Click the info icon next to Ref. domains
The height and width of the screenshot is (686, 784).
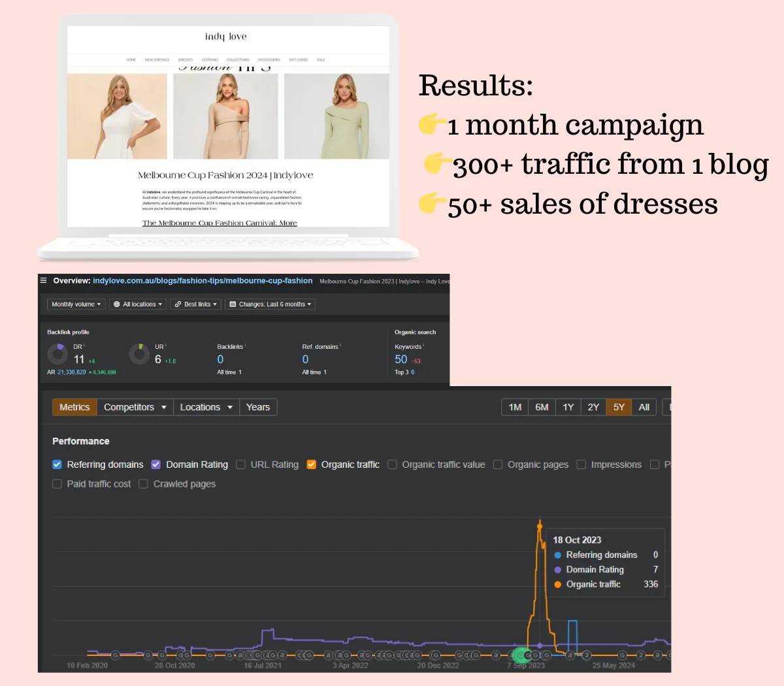tap(340, 345)
